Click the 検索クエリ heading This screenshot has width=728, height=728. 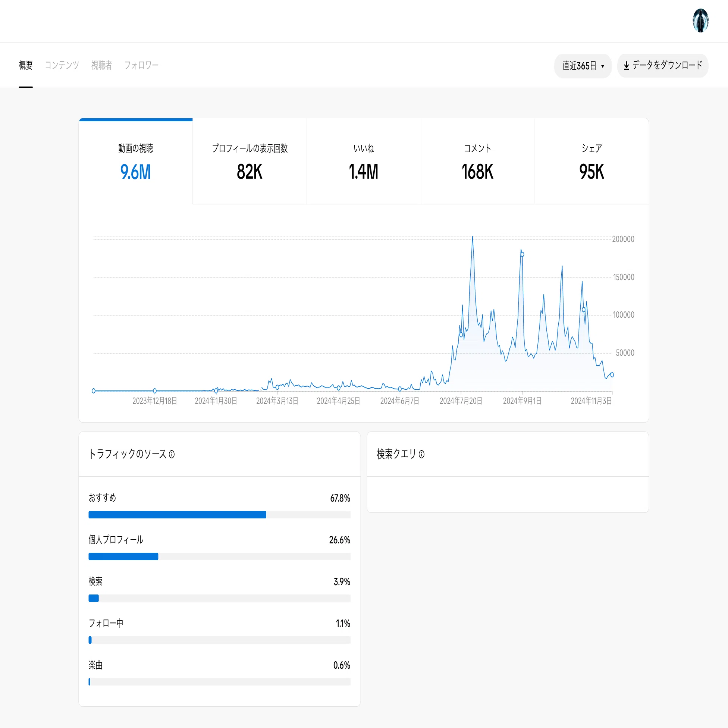click(x=396, y=454)
